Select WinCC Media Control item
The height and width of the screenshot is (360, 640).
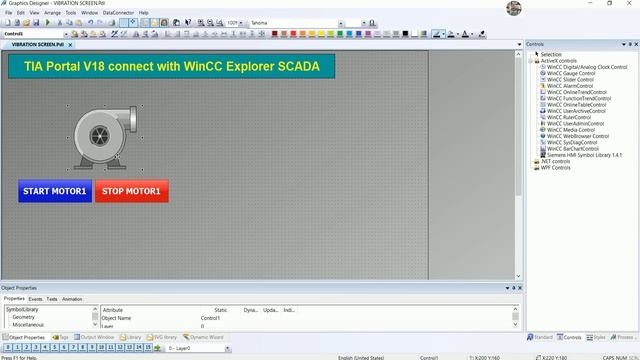click(x=571, y=130)
